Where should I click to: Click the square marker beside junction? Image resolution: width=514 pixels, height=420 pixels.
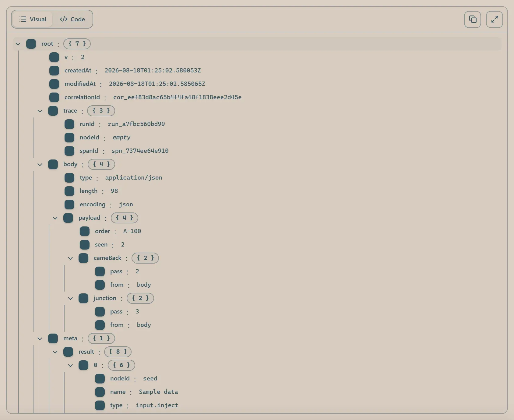83,298
